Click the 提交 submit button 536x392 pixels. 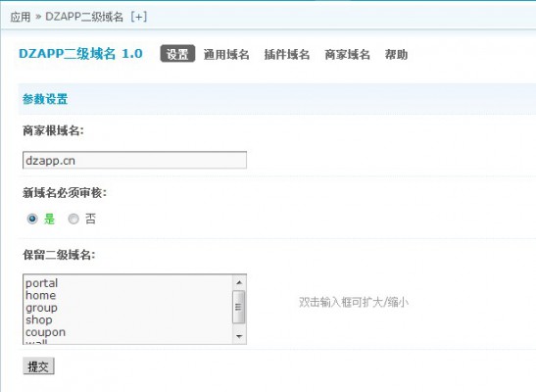38,366
